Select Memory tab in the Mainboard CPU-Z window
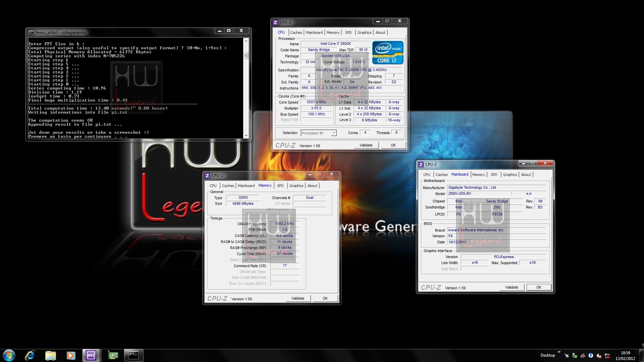Viewport: 644px width, 362px height. (479, 175)
